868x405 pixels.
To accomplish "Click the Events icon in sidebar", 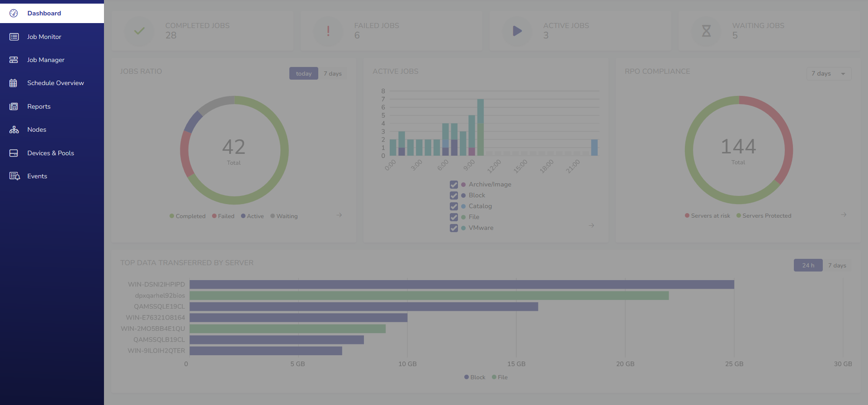I will [x=14, y=176].
